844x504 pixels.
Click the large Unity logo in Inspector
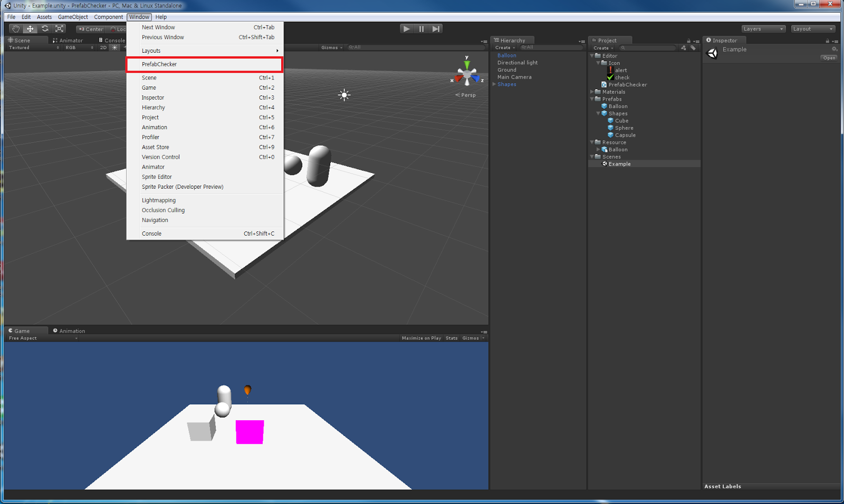pos(712,53)
